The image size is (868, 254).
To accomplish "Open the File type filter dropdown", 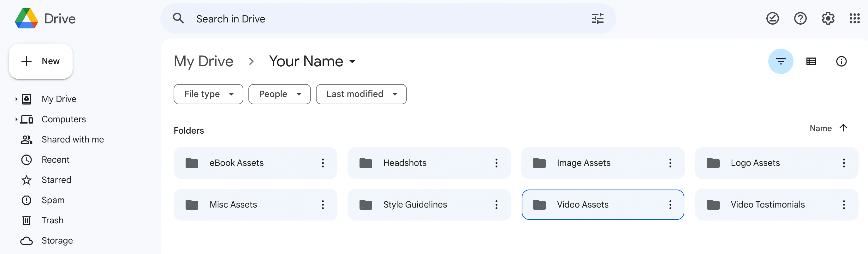I will click(208, 94).
